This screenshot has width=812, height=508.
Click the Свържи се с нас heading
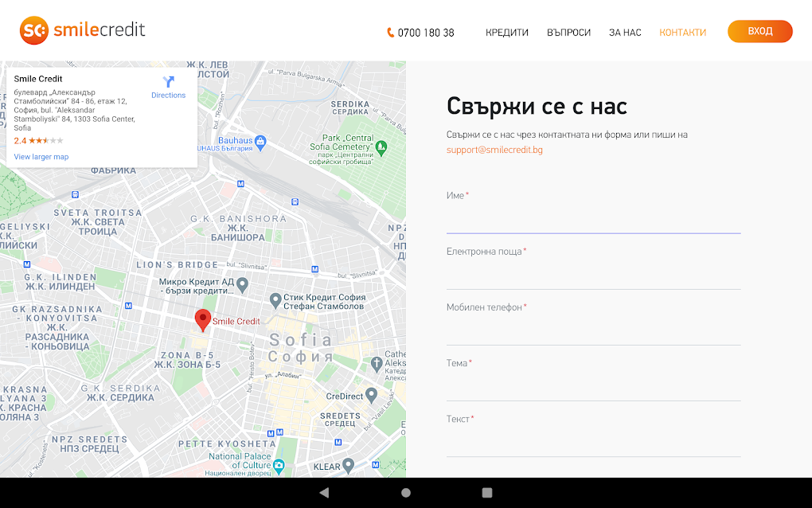(537, 106)
